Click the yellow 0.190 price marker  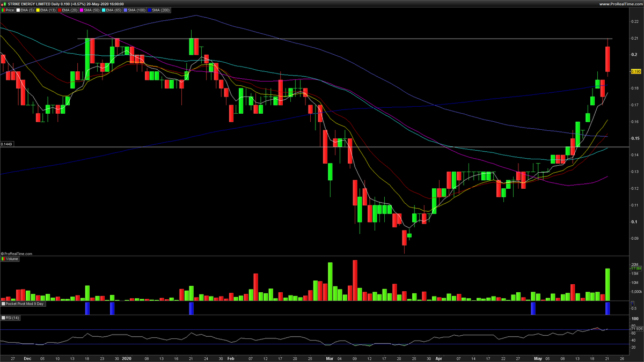(635, 70)
